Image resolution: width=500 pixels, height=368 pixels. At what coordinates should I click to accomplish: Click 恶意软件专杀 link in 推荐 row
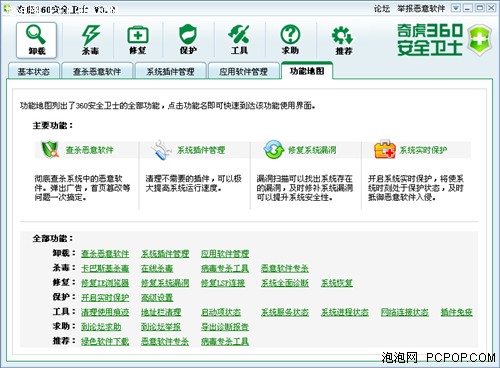click(165, 341)
